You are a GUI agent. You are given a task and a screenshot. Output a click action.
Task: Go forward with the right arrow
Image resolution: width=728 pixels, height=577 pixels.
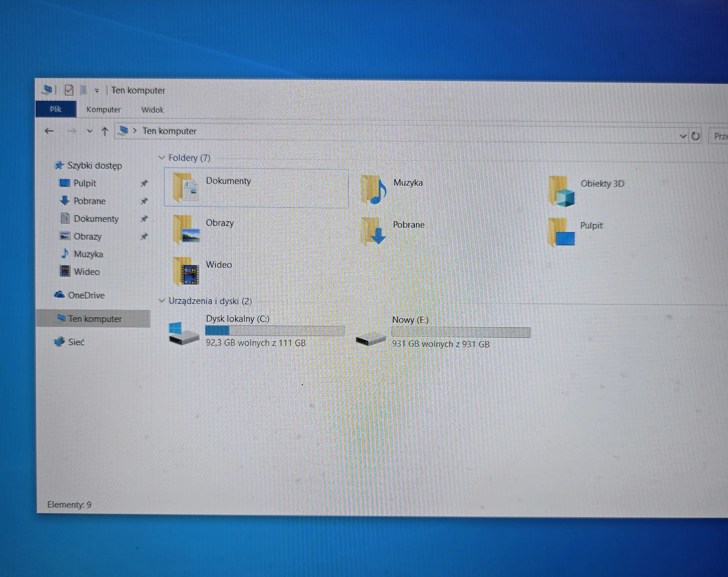point(72,131)
